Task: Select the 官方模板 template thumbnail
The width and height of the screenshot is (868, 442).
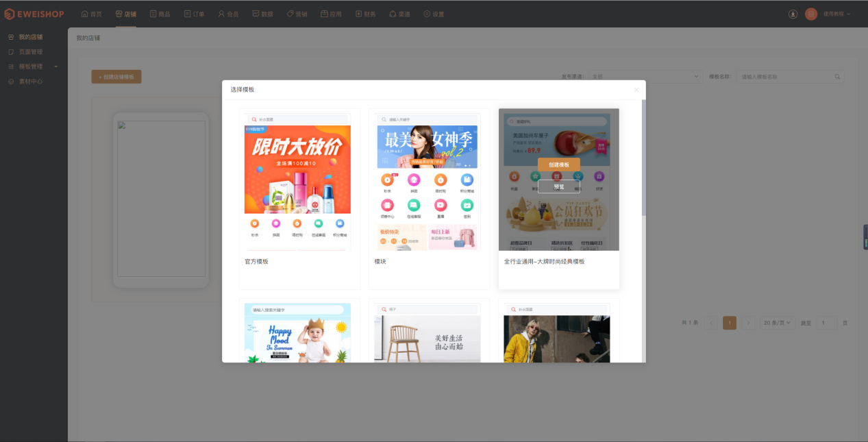Action: (298, 181)
